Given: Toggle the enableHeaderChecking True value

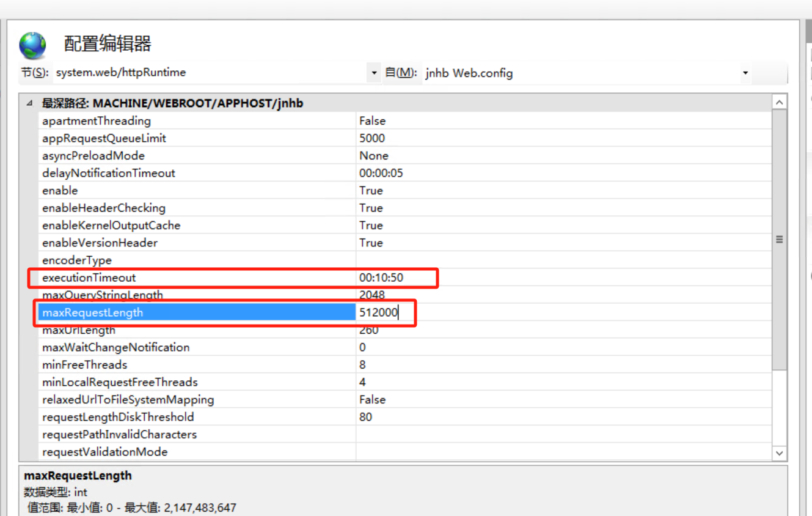Looking at the screenshot, I should (371, 208).
